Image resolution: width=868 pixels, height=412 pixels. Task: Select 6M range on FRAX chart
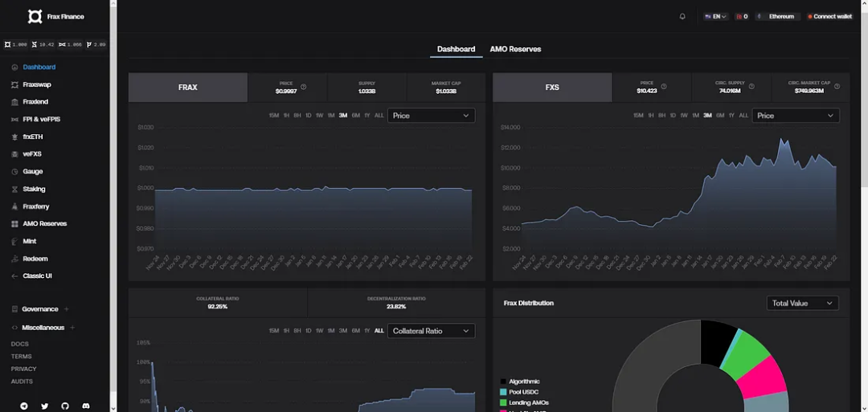pyautogui.click(x=356, y=116)
